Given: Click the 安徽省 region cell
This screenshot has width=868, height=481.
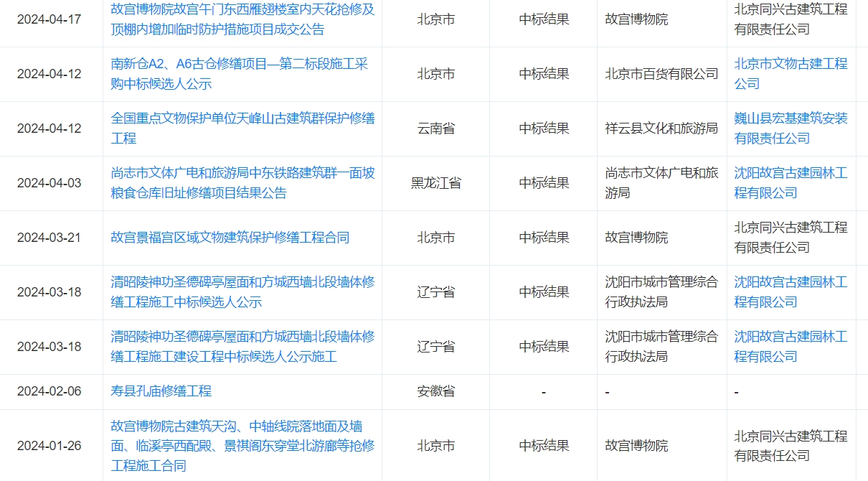Looking at the screenshot, I should point(435,391).
